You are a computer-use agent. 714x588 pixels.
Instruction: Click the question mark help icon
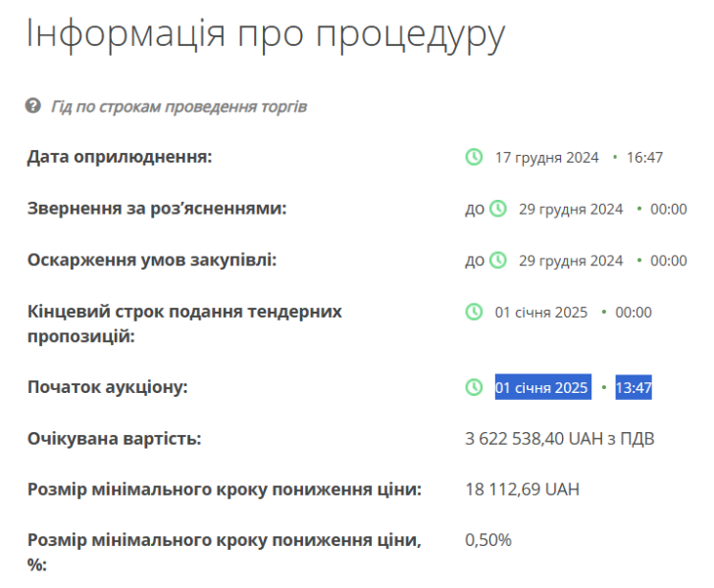coord(32,105)
